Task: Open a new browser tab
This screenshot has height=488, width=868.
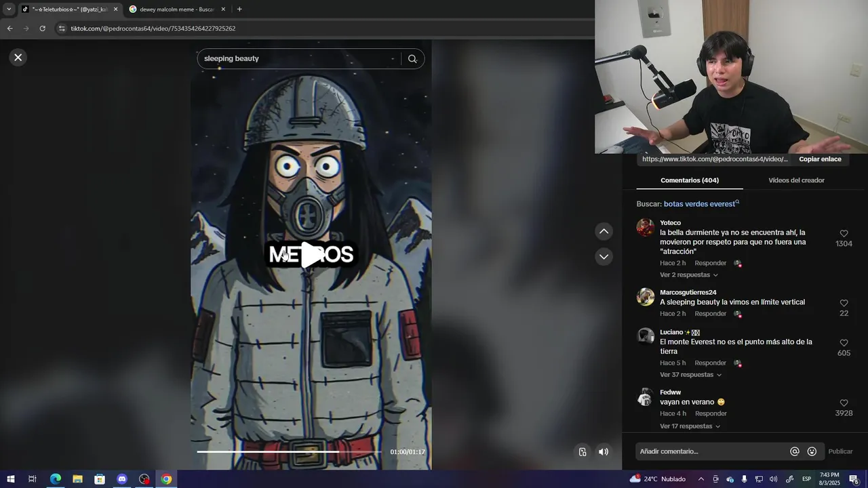Action: click(239, 9)
